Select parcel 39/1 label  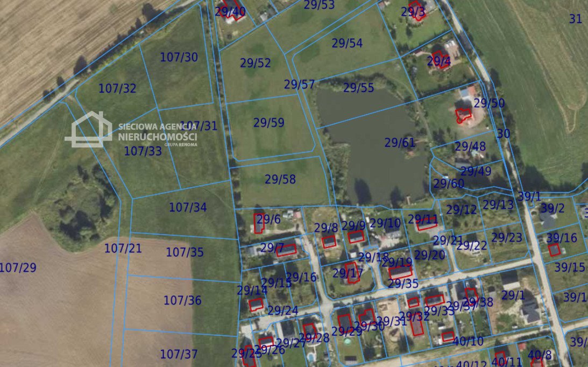pos(529,197)
